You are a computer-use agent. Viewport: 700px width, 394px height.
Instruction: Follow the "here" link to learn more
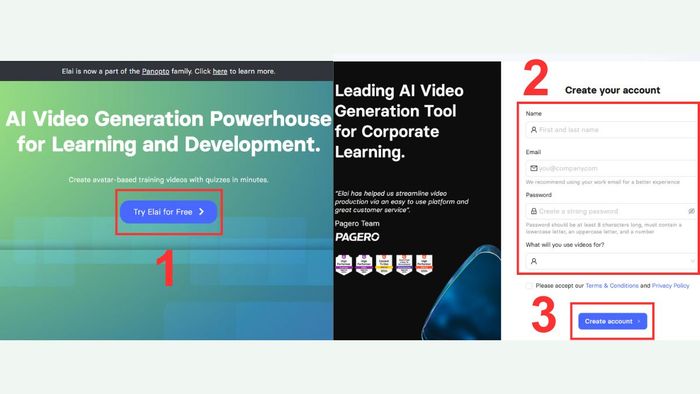pos(220,71)
